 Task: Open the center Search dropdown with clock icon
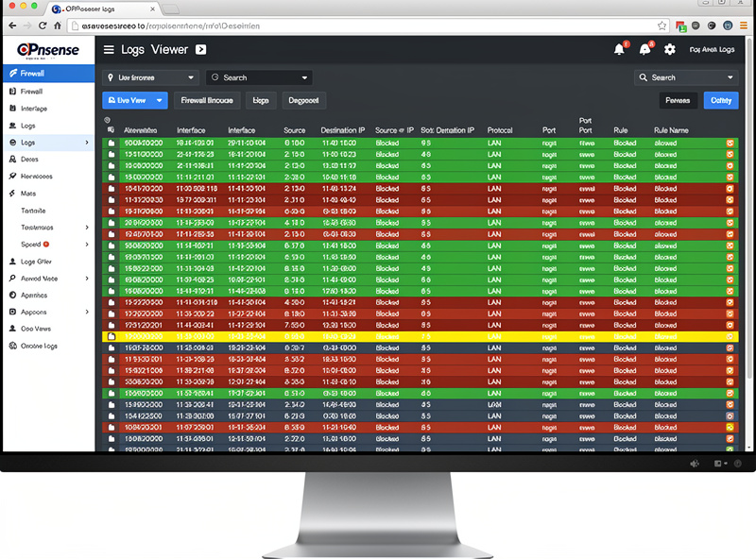click(259, 77)
